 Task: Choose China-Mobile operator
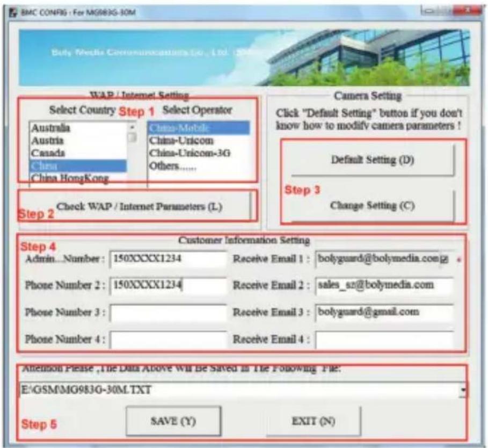click(199, 128)
